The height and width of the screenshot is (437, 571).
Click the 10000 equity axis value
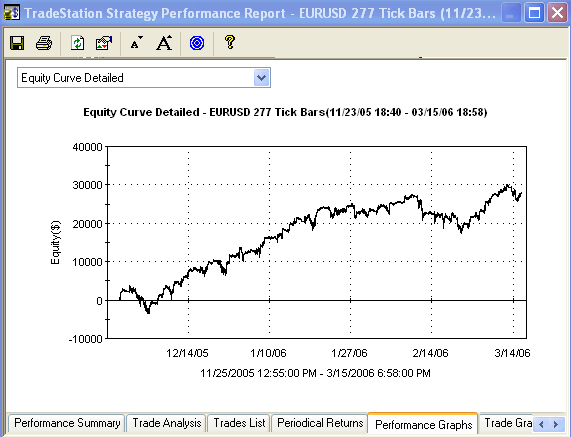click(87, 262)
